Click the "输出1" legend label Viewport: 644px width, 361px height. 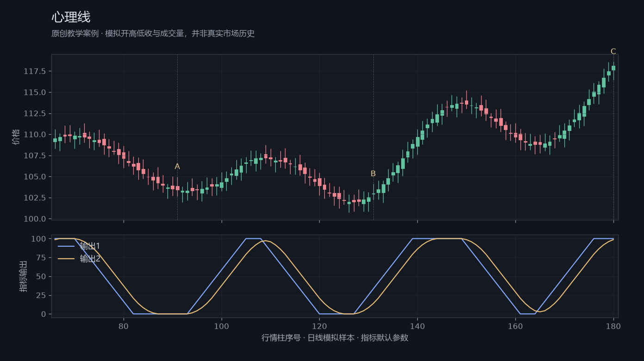click(90, 246)
